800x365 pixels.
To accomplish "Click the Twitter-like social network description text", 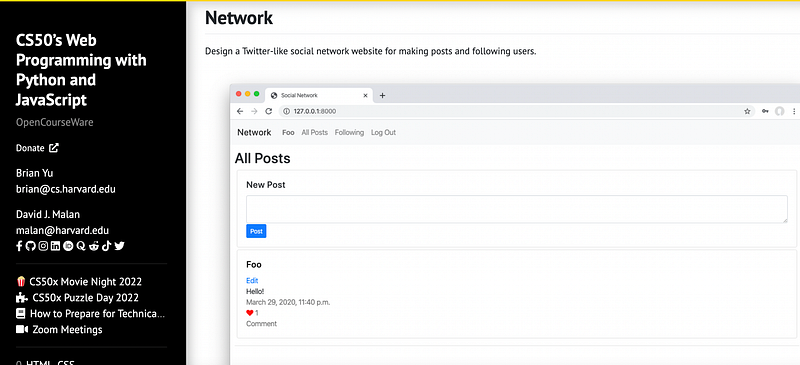I will pos(371,51).
